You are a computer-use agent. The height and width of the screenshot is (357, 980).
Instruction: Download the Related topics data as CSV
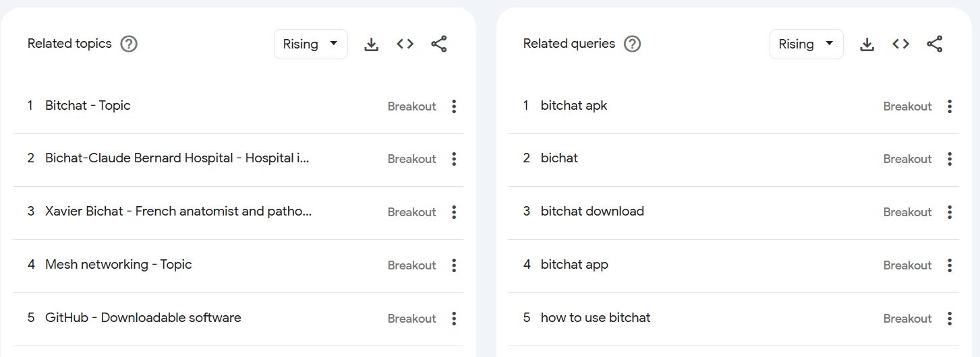pyautogui.click(x=371, y=44)
